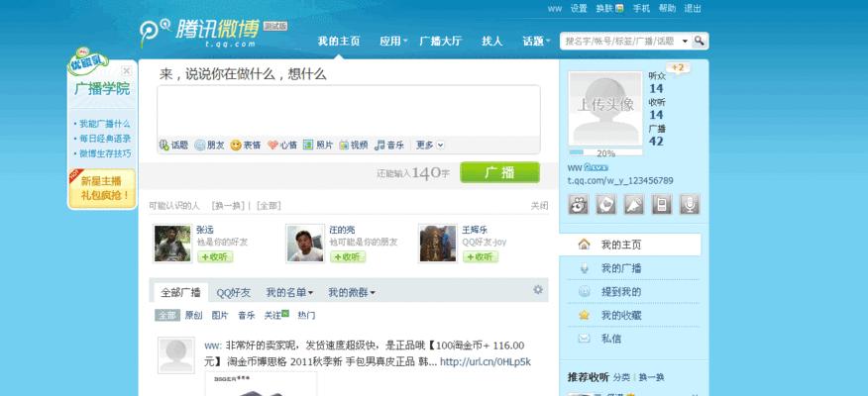Open 设置 in top bar

click(x=579, y=8)
